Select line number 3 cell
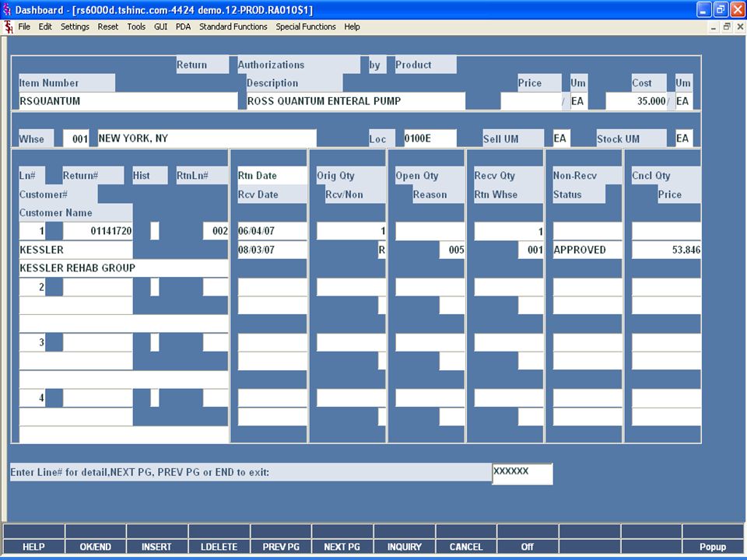The width and height of the screenshot is (747, 560). click(x=32, y=342)
